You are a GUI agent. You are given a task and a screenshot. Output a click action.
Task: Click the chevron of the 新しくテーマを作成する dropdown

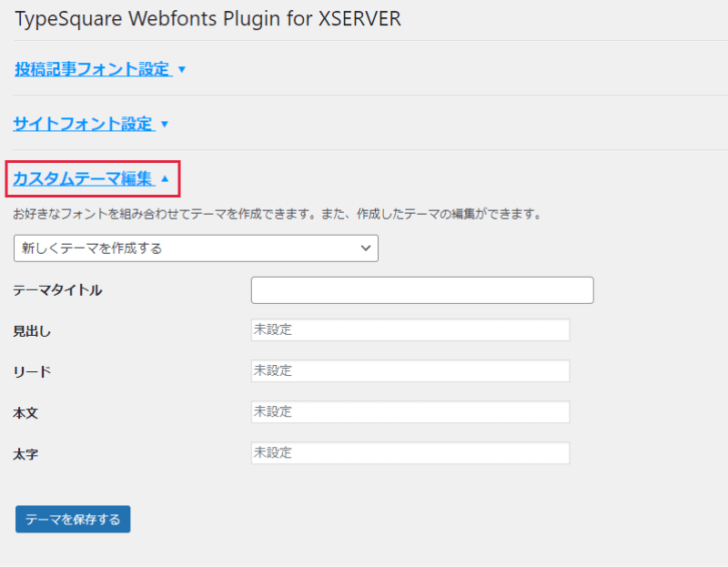pos(366,248)
